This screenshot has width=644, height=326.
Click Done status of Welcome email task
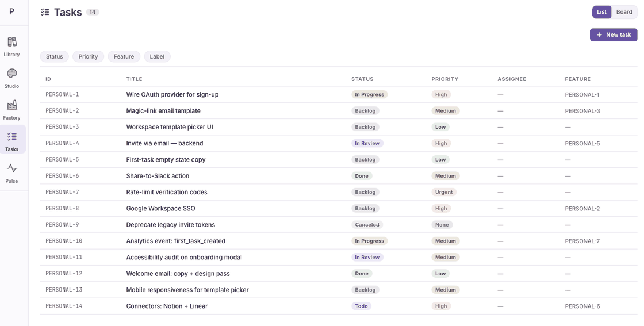[362, 274]
